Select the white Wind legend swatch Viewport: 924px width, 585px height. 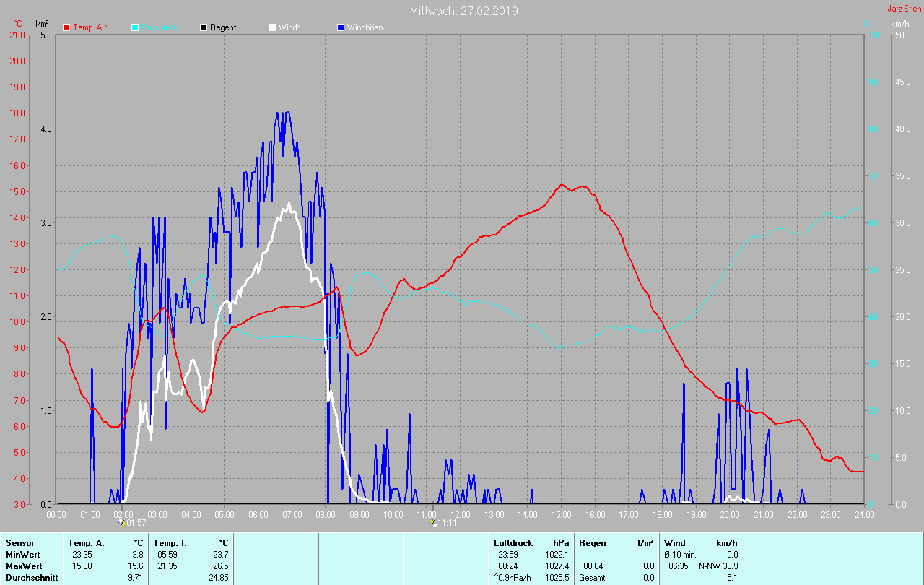tap(272, 27)
